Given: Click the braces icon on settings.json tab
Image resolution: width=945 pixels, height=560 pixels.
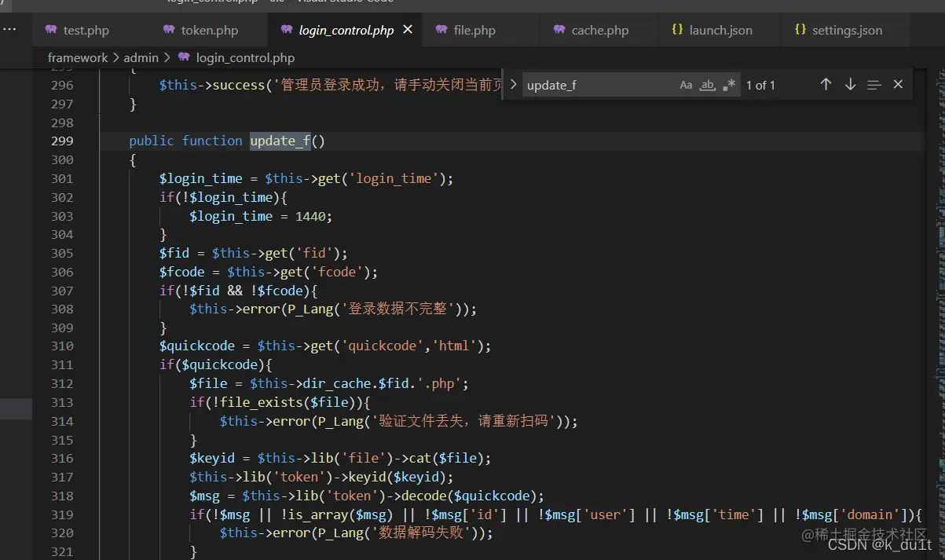Looking at the screenshot, I should tap(800, 29).
